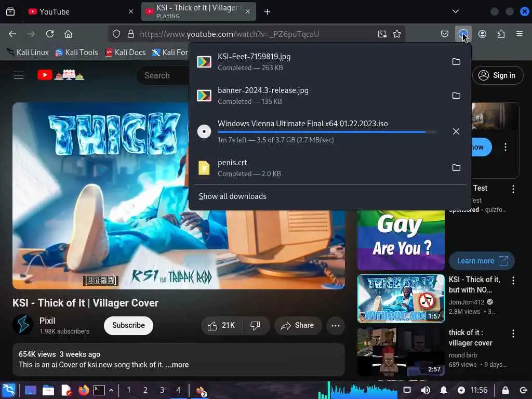Open the Kali applications menu icon

tap(9, 390)
